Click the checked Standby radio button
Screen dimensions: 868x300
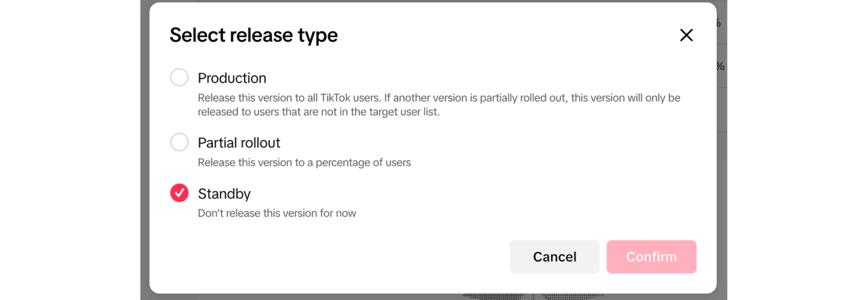point(179,193)
